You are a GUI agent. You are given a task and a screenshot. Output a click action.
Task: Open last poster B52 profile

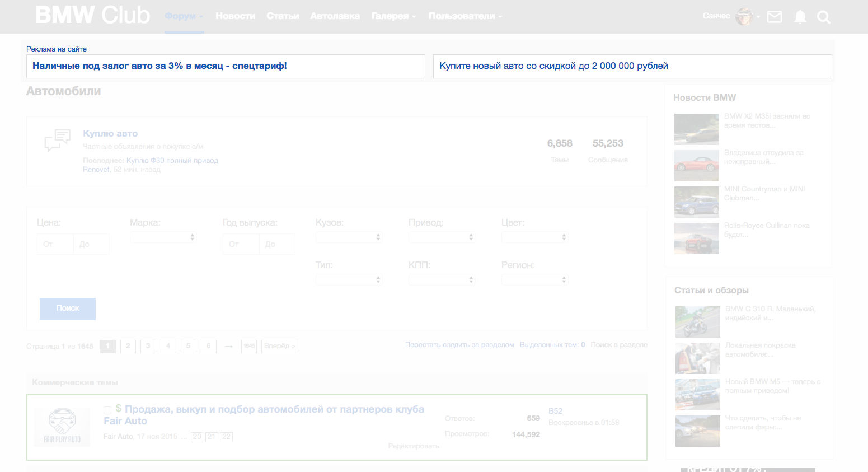pos(555,411)
